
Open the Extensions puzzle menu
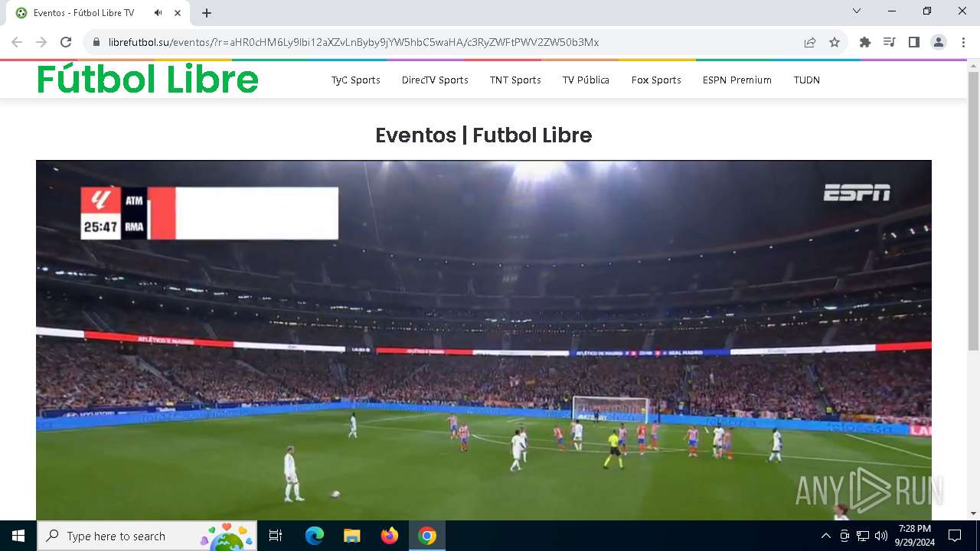tap(865, 42)
